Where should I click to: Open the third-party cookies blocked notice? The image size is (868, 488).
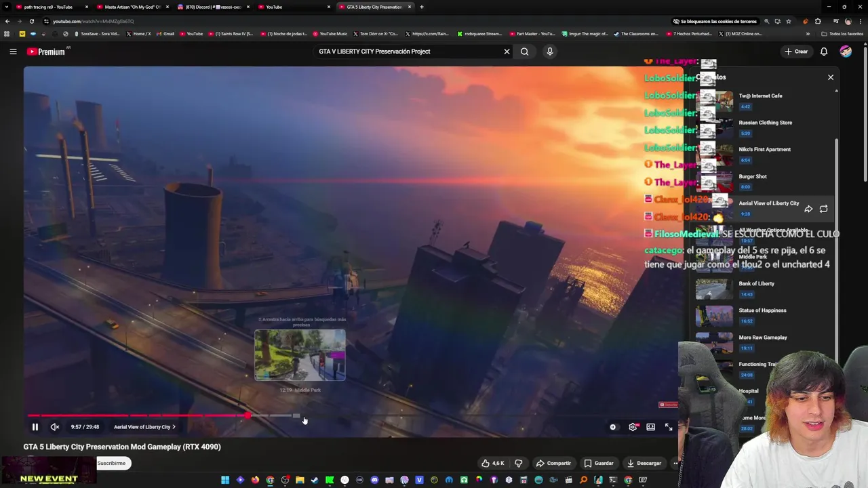pyautogui.click(x=715, y=21)
